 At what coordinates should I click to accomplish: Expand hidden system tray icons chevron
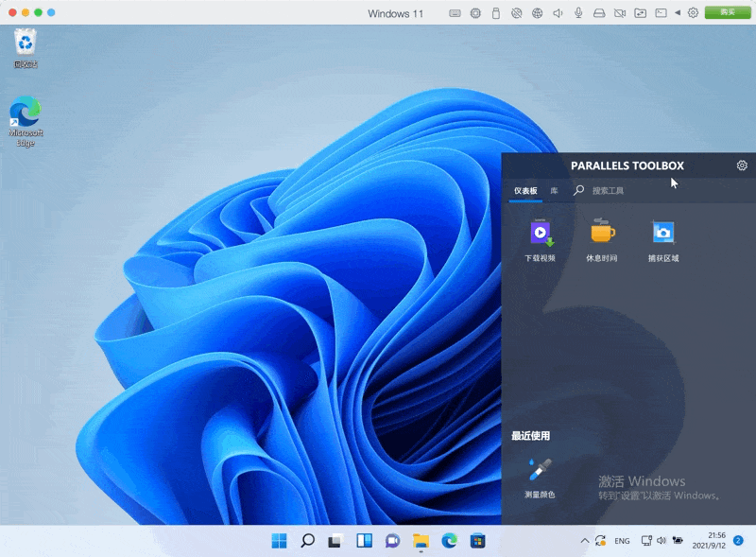tap(585, 541)
